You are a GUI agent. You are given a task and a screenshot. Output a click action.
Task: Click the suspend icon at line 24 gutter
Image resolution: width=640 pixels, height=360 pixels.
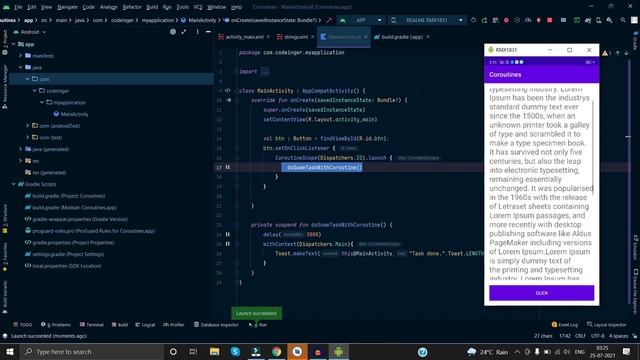coord(228,234)
